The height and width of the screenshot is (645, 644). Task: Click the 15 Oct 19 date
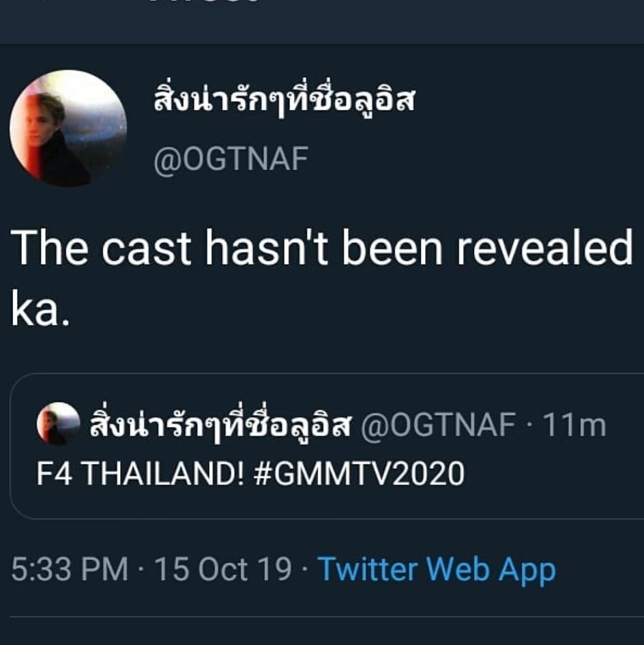click(223, 569)
